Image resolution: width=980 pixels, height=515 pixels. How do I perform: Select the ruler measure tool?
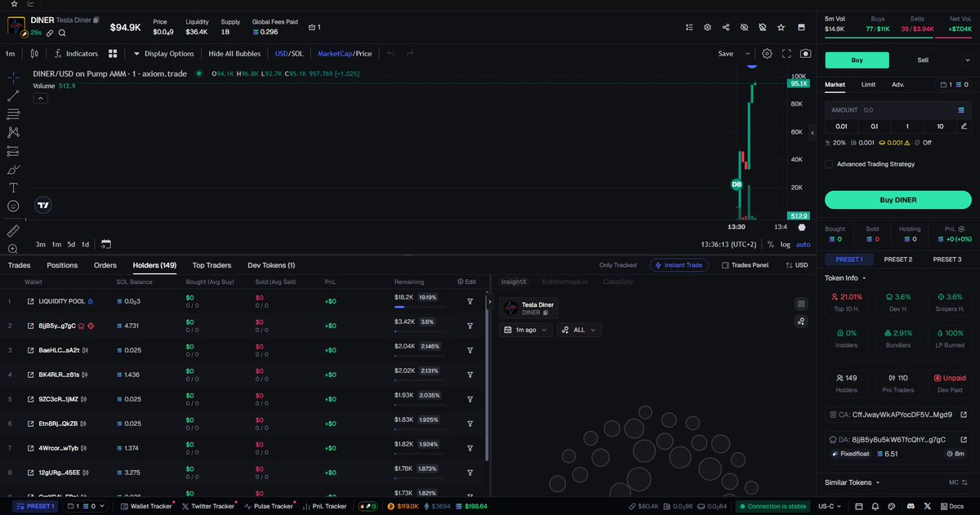[x=13, y=231]
